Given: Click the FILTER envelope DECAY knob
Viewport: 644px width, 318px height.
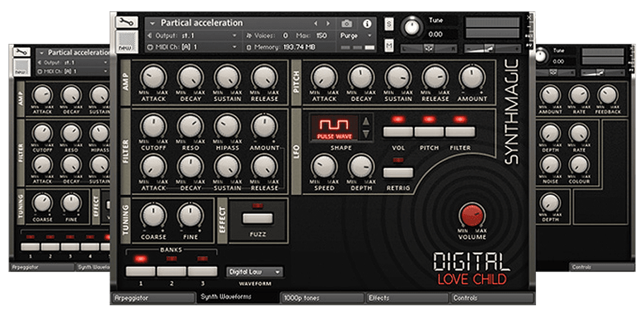Looking at the screenshot, I should tap(191, 166).
